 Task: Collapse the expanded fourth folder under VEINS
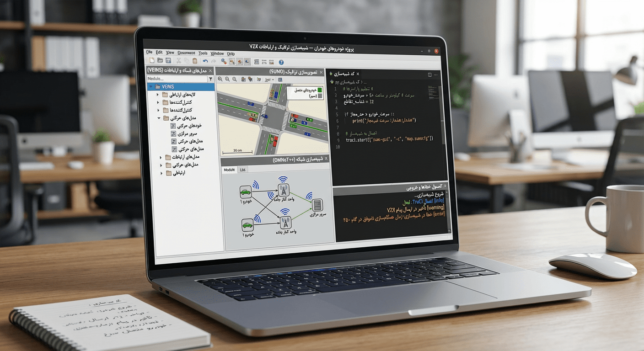[159, 118]
